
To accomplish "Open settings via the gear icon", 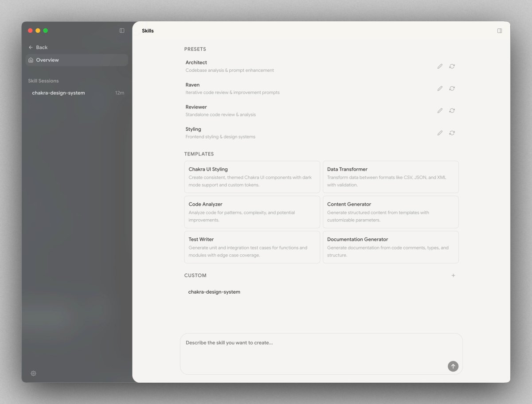I will point(33,373).
